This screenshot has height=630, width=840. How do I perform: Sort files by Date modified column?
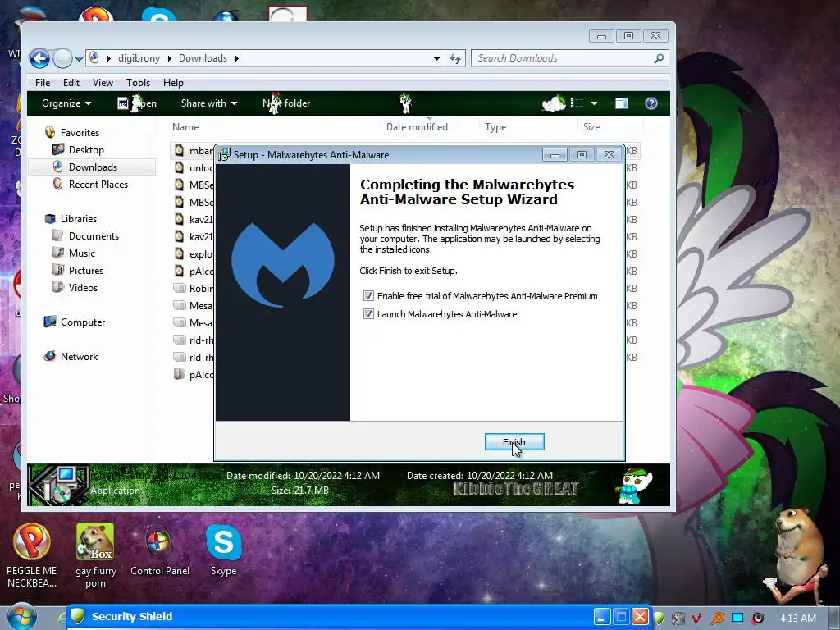[417, 127]
